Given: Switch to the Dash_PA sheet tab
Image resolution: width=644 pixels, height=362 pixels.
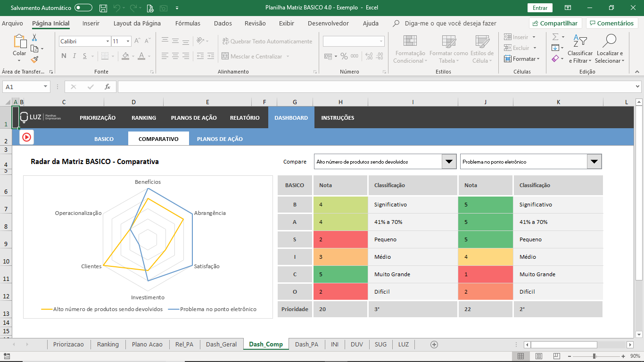Looking at the screenshot, I should pos(306,345).
